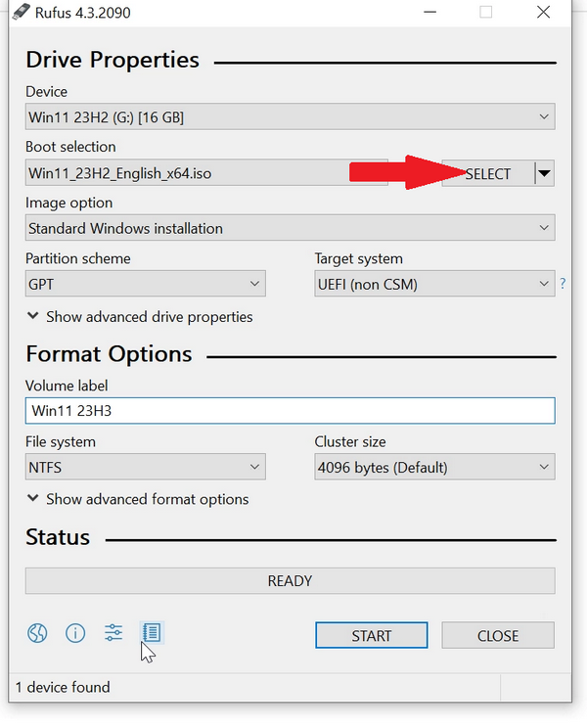Open the language globe icon
This screenshot has height=728, width=587.
(37, 633)
